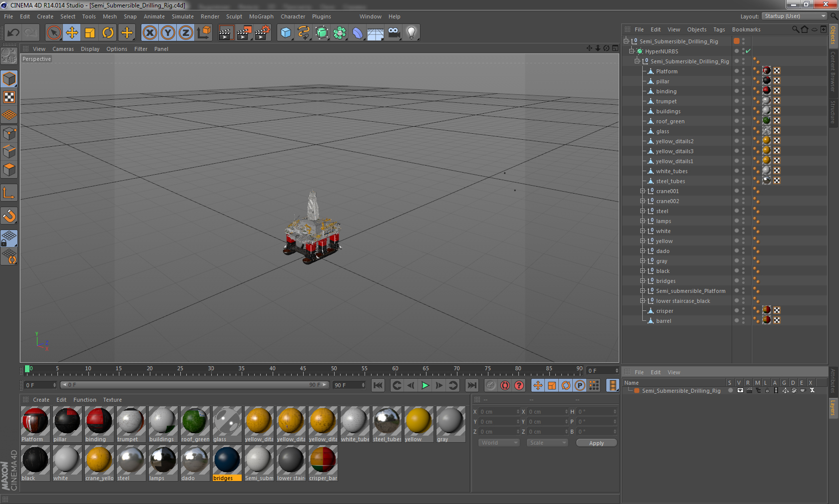Play the animation forwards
This screenshot has height=504, width=839.
click(425, 385)
